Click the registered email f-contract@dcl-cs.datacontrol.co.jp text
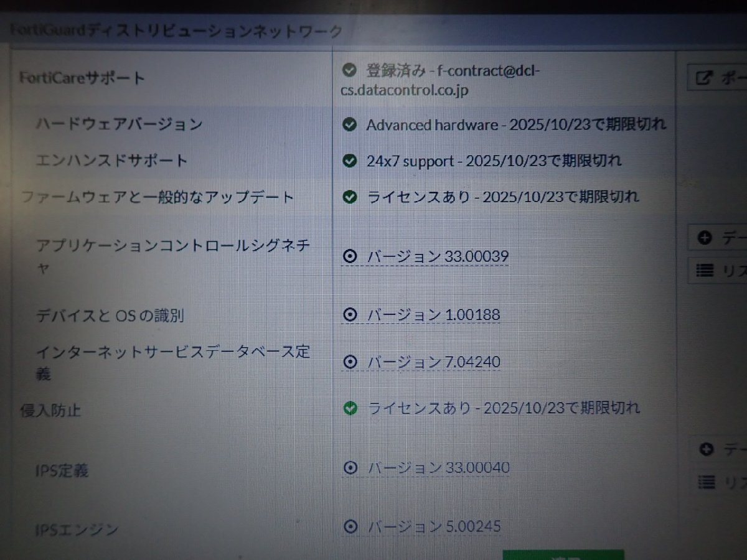This screenshot has height=560, width=747. (440, 80)
